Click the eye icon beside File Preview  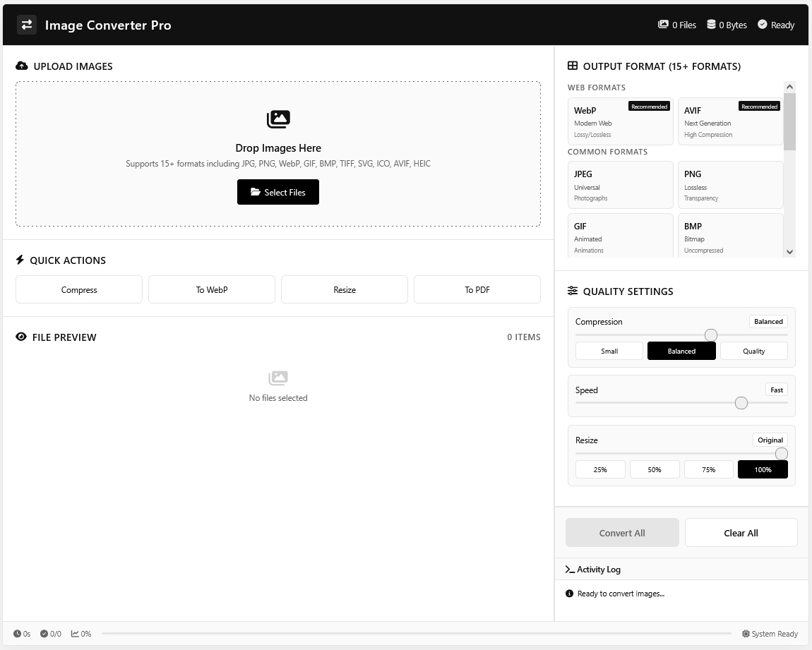point(21,337)
